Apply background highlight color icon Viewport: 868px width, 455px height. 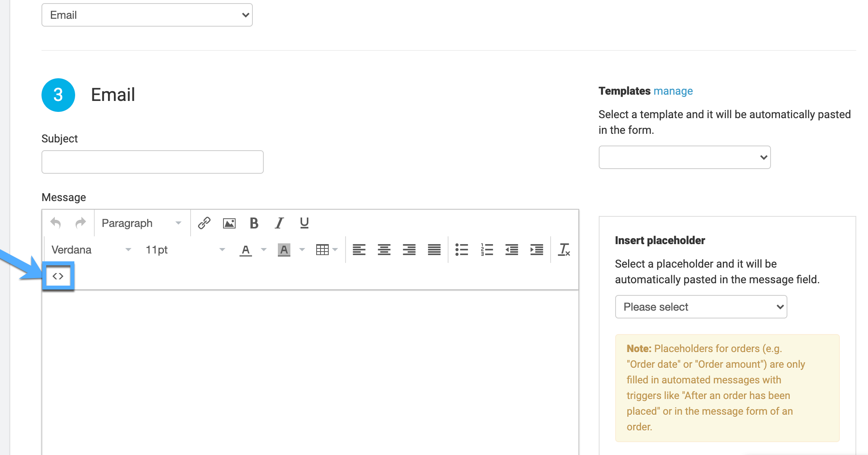284,250
